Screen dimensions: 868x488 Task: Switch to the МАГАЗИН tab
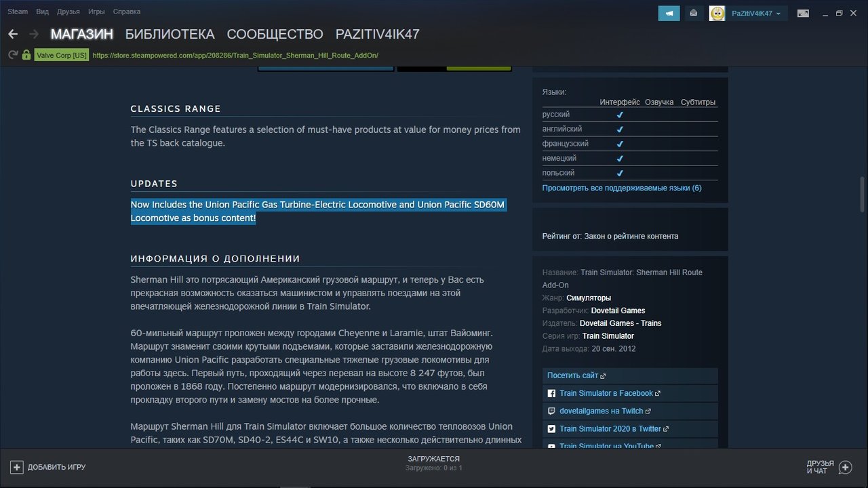click(81, 34)
